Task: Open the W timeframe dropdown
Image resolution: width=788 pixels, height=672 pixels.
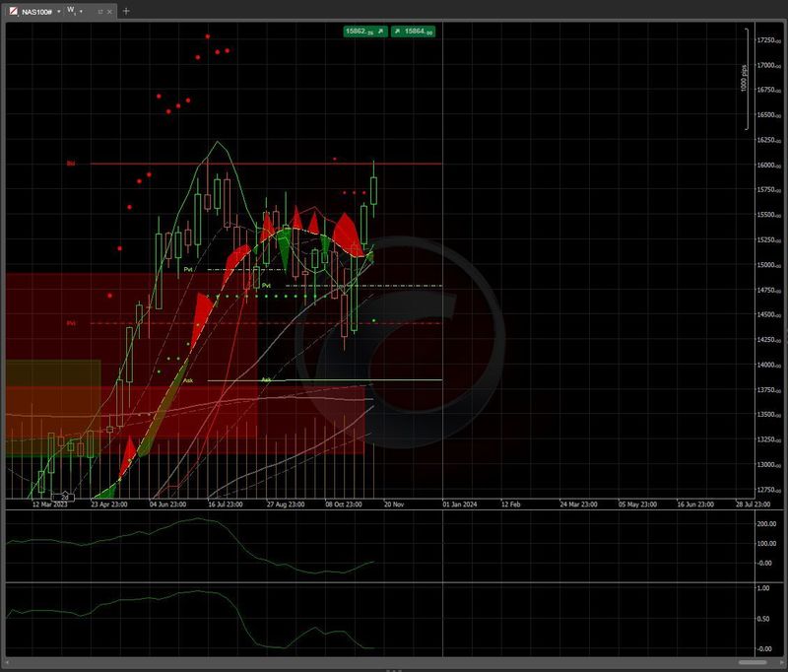Action: coord(80,11)
